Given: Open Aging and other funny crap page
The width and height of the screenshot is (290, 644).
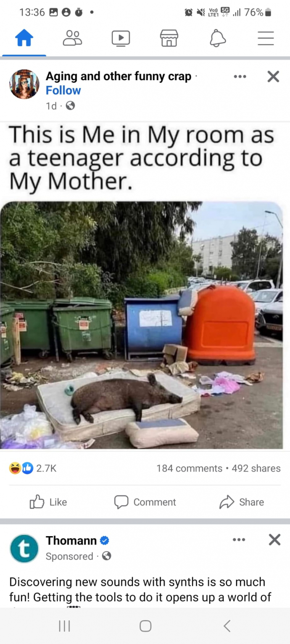Looking at the screenshot, I should (x=119, y=76).
